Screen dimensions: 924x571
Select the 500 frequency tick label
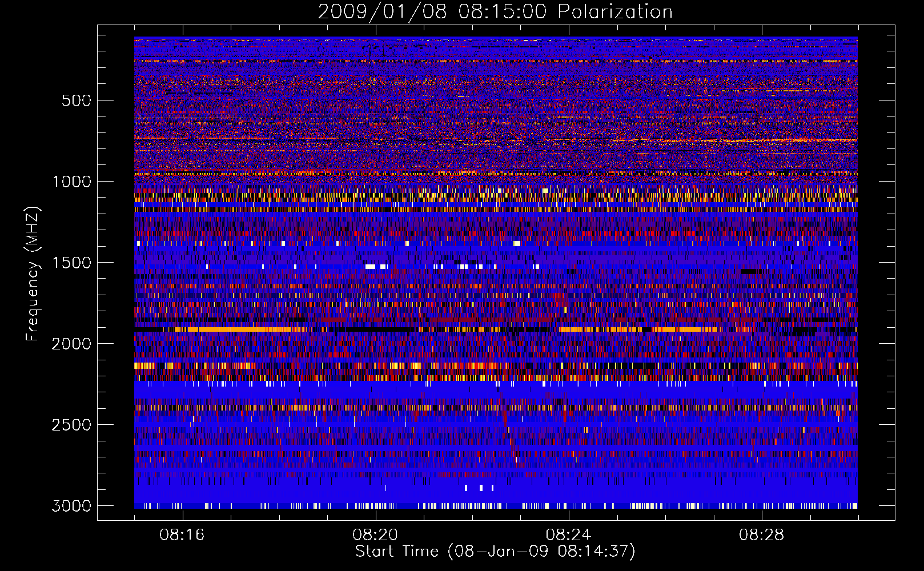tap(76, 100)
